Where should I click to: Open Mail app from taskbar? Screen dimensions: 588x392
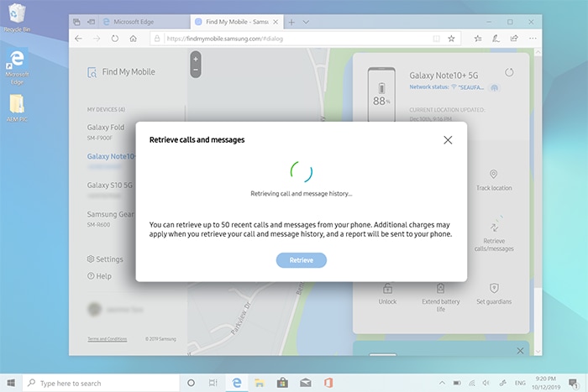click(305, 383)
